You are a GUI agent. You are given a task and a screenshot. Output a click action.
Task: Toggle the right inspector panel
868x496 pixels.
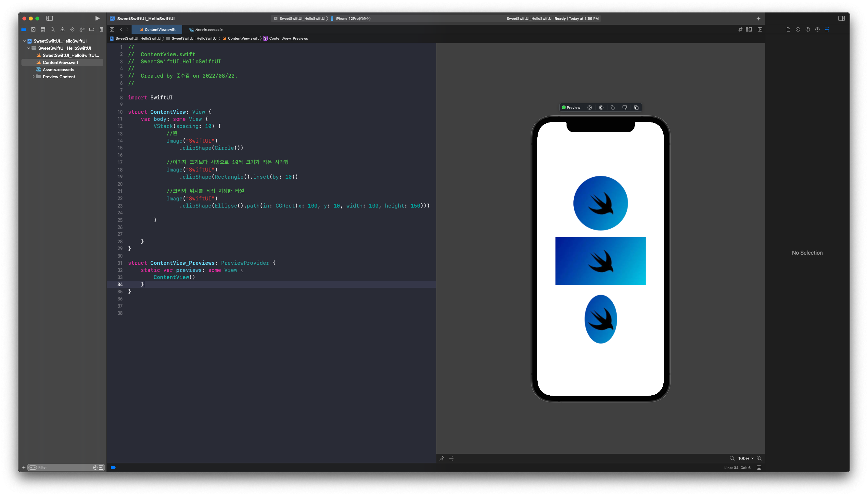pos(841,19)
